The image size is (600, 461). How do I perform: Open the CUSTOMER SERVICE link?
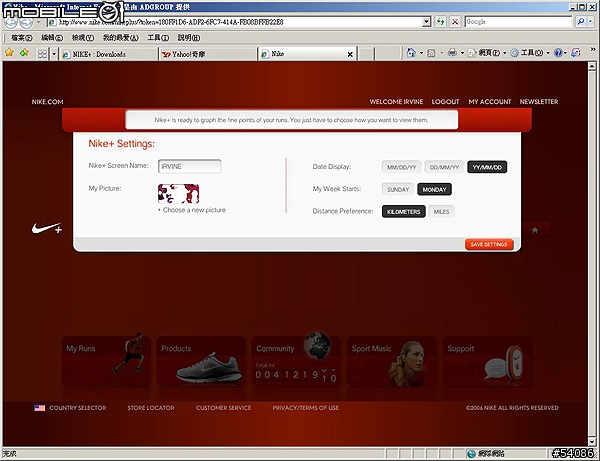223,408
